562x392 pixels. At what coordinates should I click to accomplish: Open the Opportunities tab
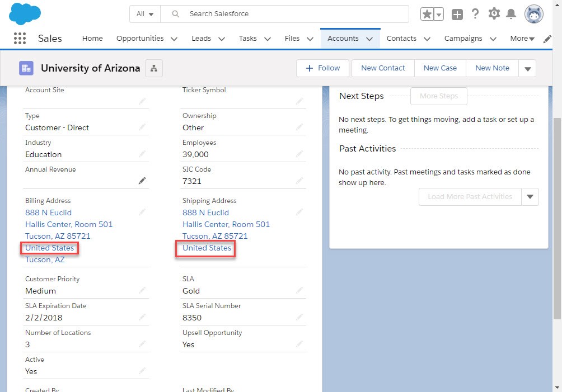[x=140, y=38]
